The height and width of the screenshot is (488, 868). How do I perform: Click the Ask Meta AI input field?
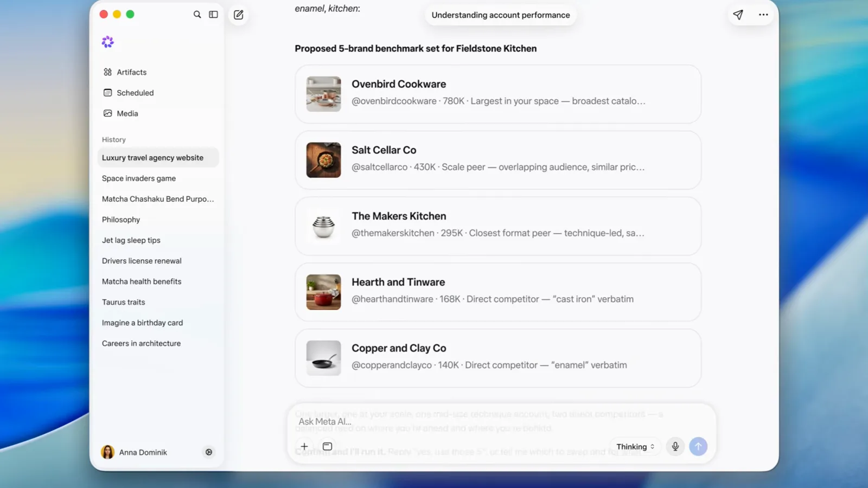click(502, 421)
